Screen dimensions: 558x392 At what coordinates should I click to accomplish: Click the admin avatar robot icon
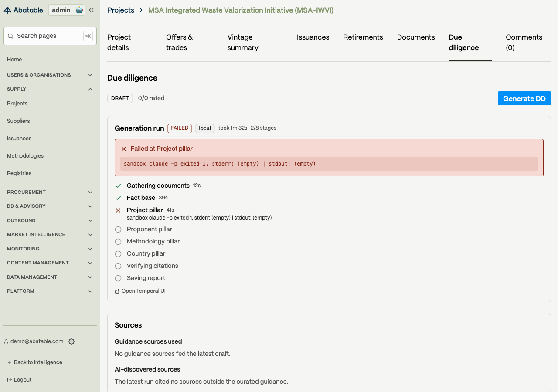click(x=79, y=10)
